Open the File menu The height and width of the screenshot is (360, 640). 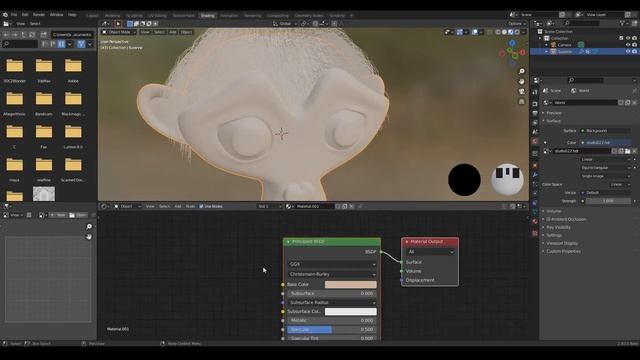click(x=14, y=14)
